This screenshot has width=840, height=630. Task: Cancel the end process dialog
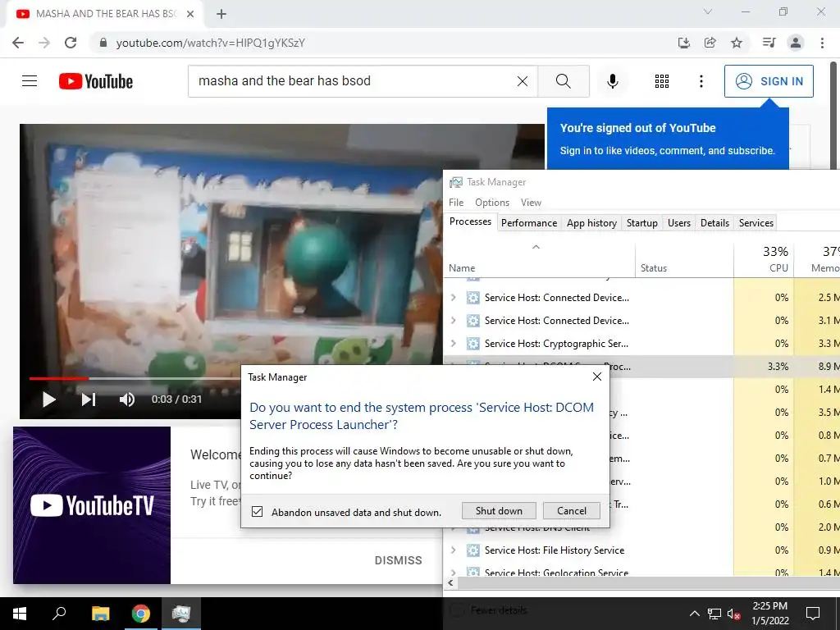(571, 511)
